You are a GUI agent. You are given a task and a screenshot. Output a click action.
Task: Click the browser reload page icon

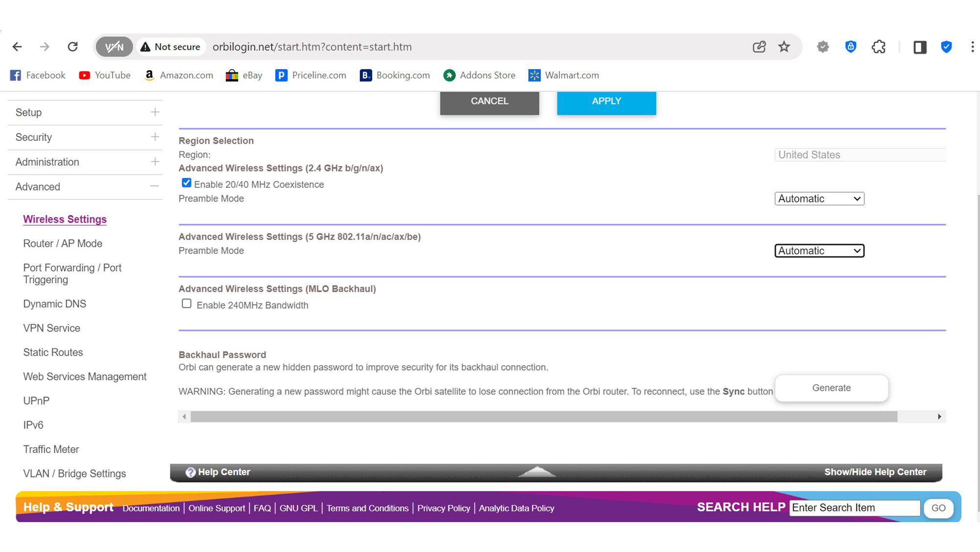tap(73, 47)
